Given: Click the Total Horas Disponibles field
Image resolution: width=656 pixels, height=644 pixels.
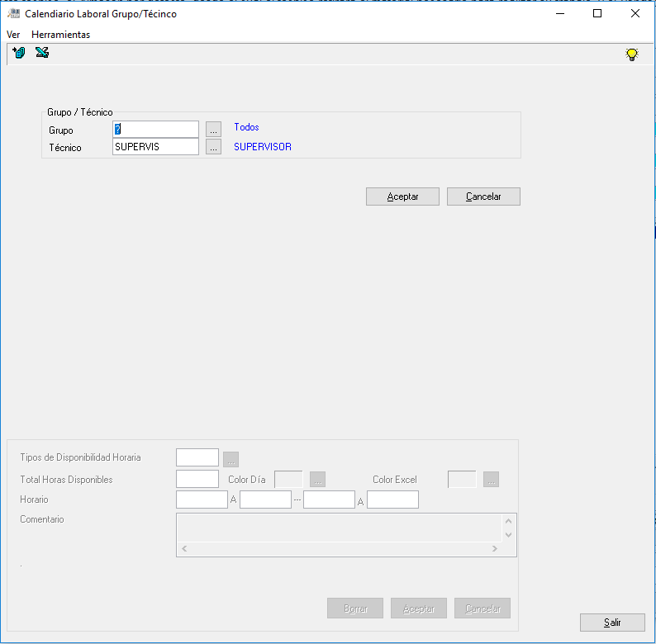Looking at the screenshot, I should (197, 479).
